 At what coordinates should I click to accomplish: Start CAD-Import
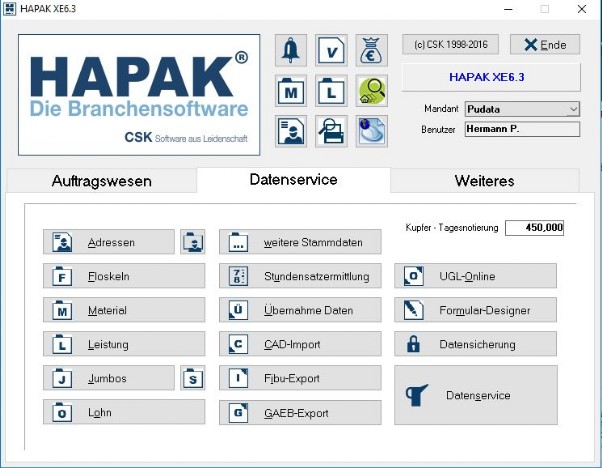tap(300, 344)
